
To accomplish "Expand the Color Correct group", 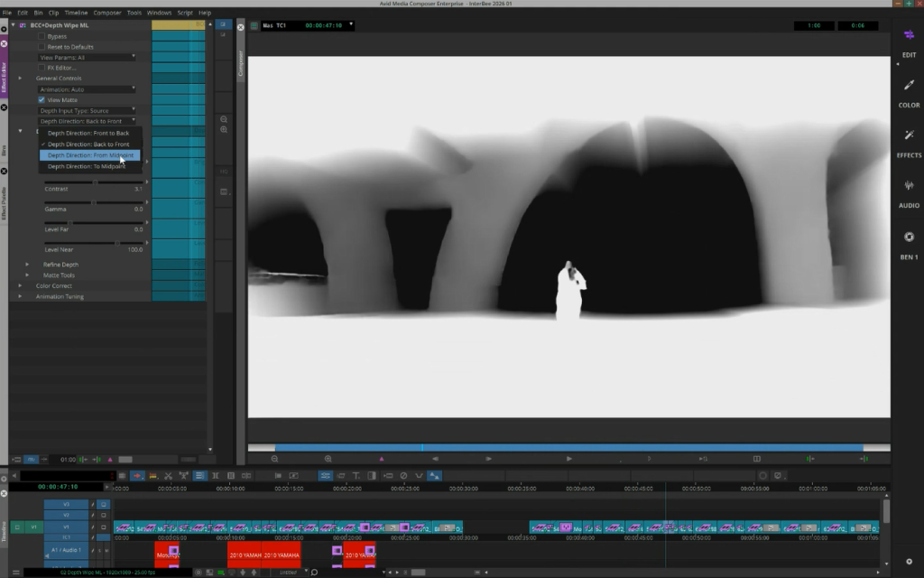I will pos(20,285).
